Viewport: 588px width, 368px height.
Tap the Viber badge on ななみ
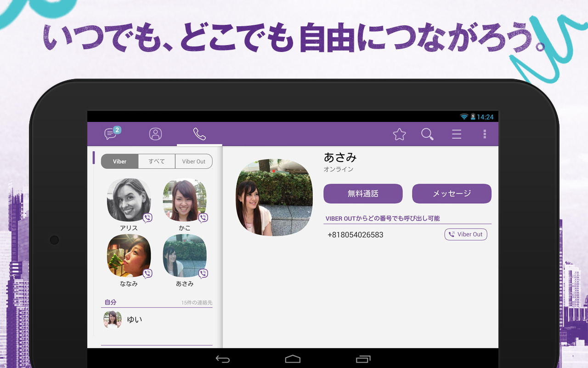(147, 274)
